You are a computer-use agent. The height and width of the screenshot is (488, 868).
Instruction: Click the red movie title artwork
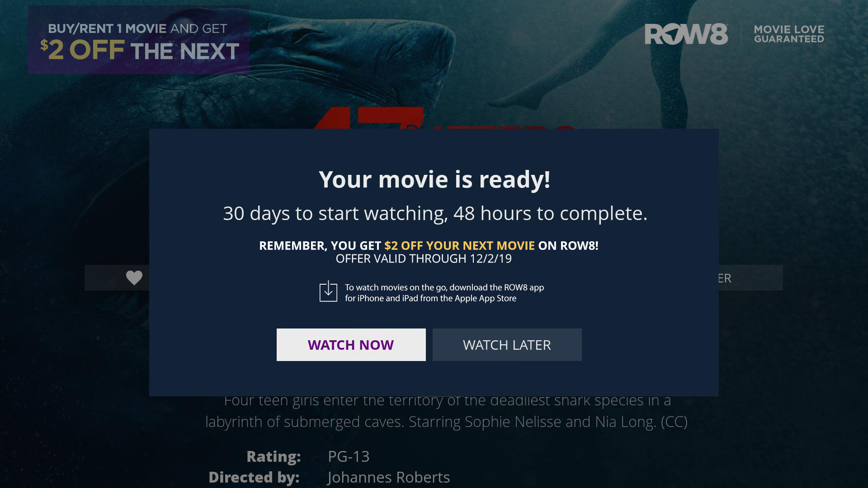click(x=443, y=118)
